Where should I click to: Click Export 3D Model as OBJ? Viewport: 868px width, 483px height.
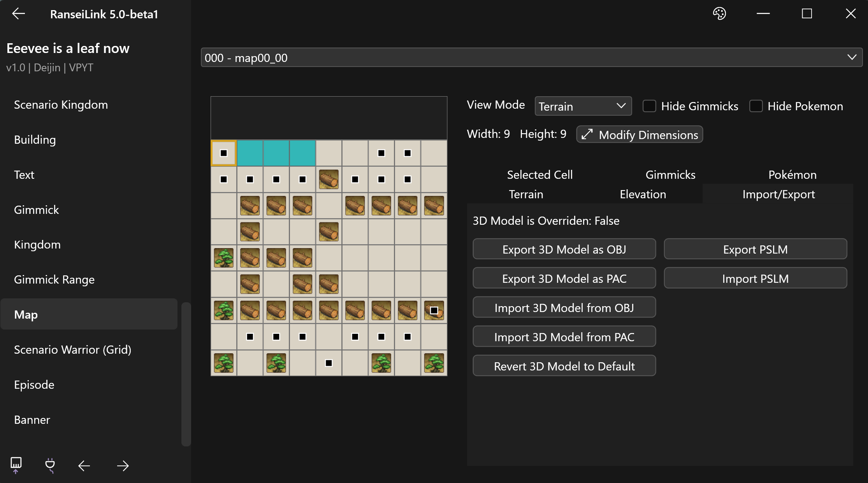click(564, 249)
